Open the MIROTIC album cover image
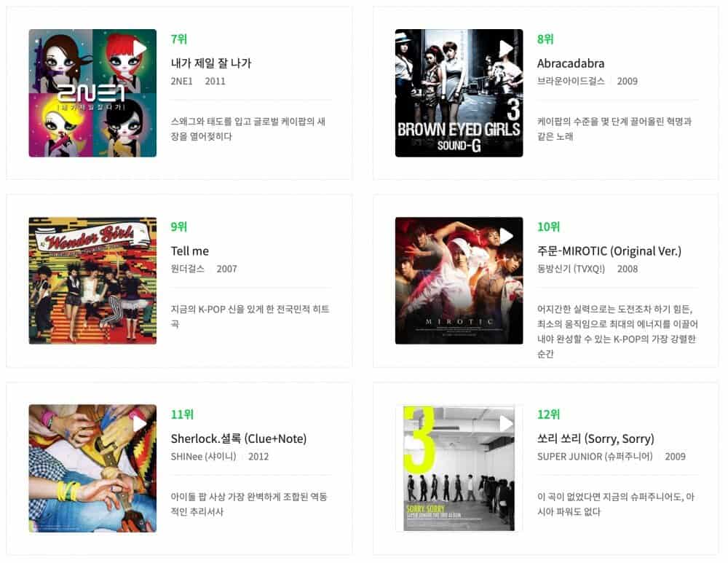Viewport: 728px width, 563px height. pyautogui.click(x=459, y=280)
